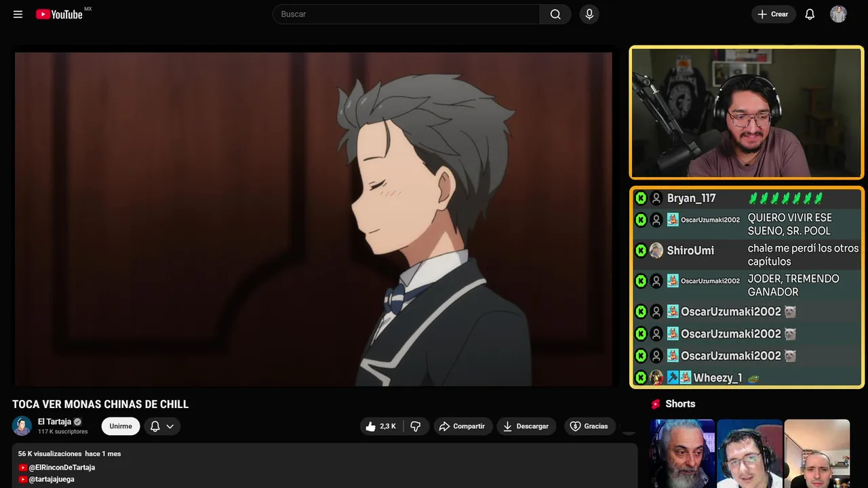The image size is (868, 488).
Task: Open the second Short with headphones man
Action: coord(749,453)
